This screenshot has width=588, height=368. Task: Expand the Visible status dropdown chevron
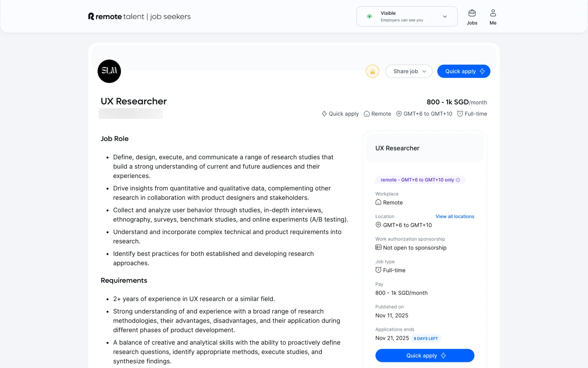click(x=445, y=17)
